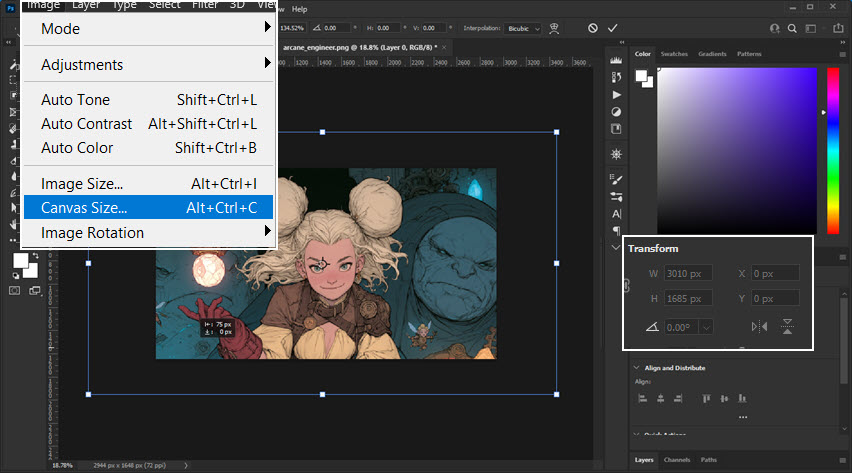This screenshot has width=852, height=473.
Task: Flip vertical in Transform panel
Action: 787,326
